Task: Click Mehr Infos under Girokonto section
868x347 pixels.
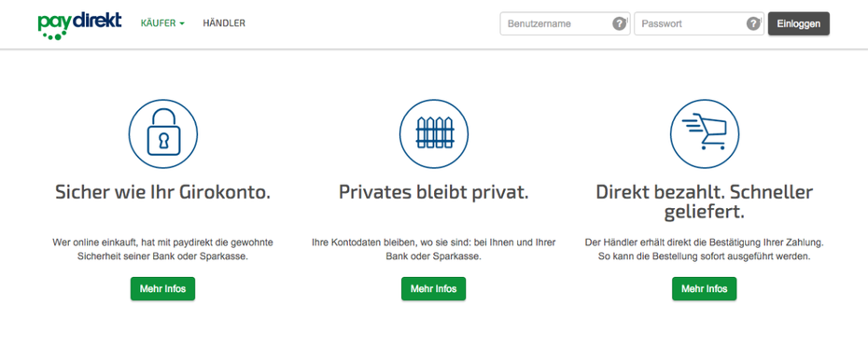Action: click(x=162, y=289)
